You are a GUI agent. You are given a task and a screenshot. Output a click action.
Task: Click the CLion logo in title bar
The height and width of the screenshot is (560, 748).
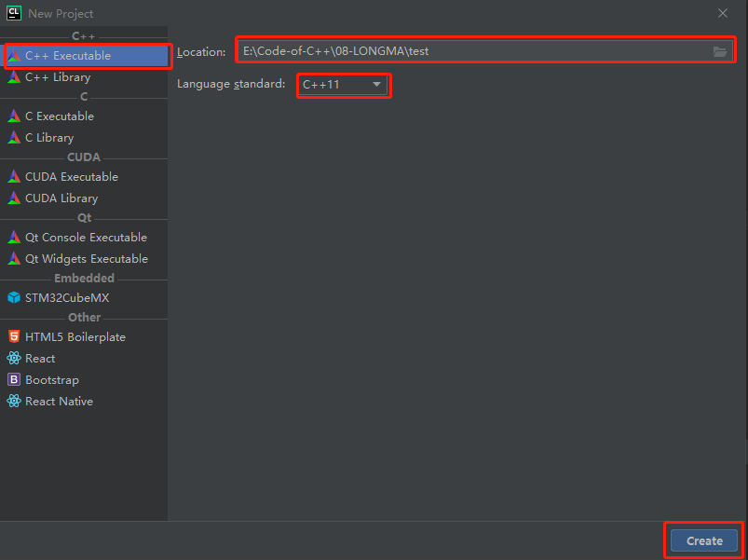(x=14, y=13)
